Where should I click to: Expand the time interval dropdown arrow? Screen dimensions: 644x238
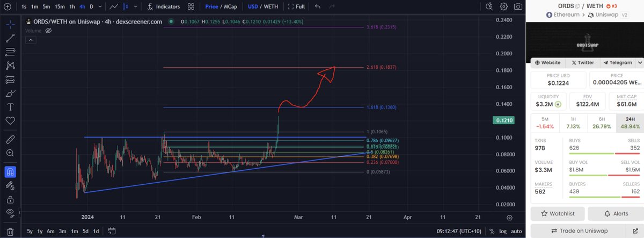click(x=100, y=6)
